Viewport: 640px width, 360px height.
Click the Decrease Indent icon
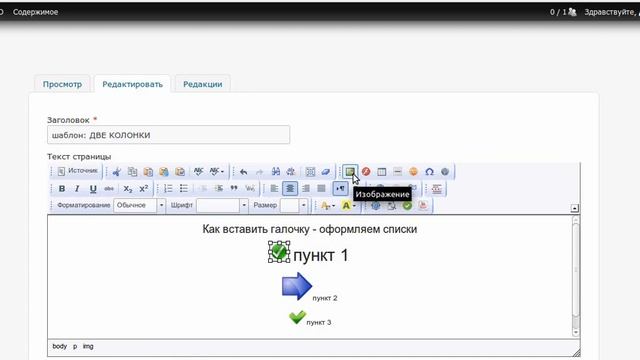(203, 189)
